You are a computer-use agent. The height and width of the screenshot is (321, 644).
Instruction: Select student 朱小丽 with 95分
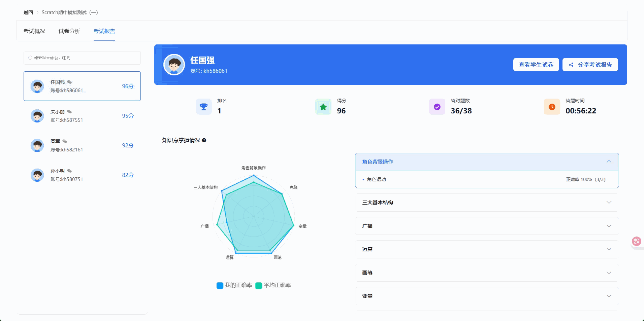(82, 116)
